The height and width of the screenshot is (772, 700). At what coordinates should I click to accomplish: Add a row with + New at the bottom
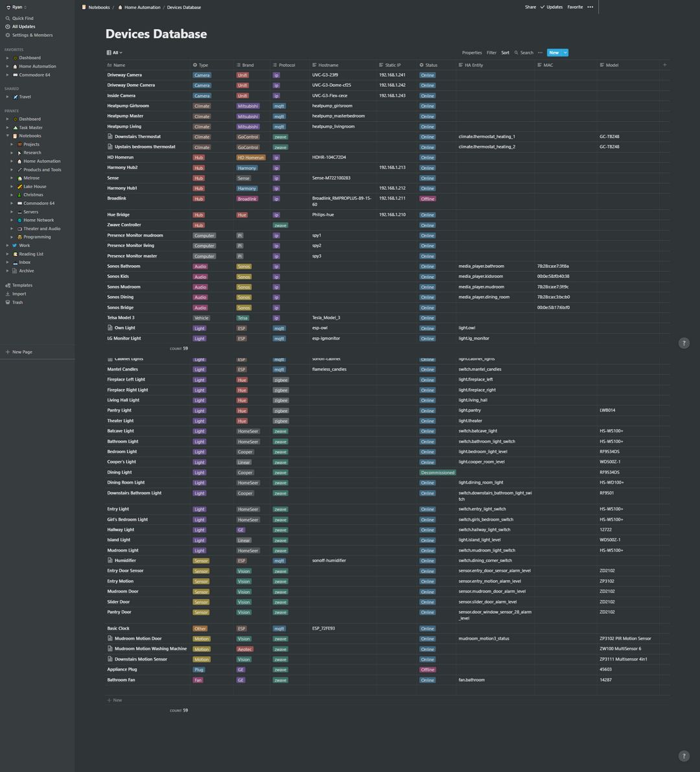click(114, 700)
